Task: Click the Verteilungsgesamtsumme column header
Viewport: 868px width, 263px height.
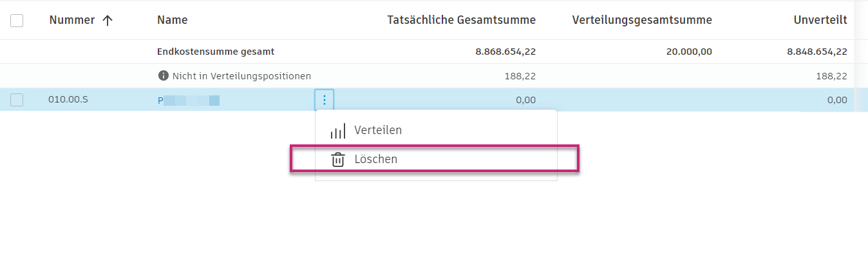Action: (x=641, y=20)
